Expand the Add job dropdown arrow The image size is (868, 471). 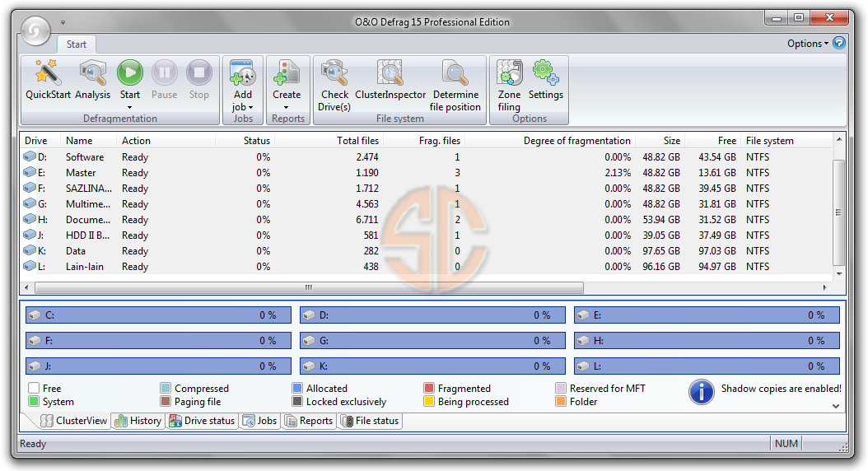point(251,107)
